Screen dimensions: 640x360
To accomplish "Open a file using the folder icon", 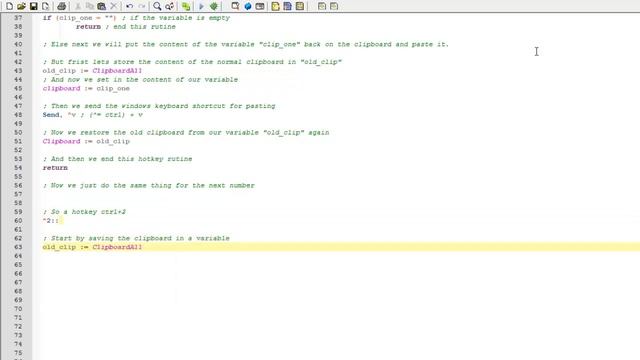I will [x=21, y=6].
